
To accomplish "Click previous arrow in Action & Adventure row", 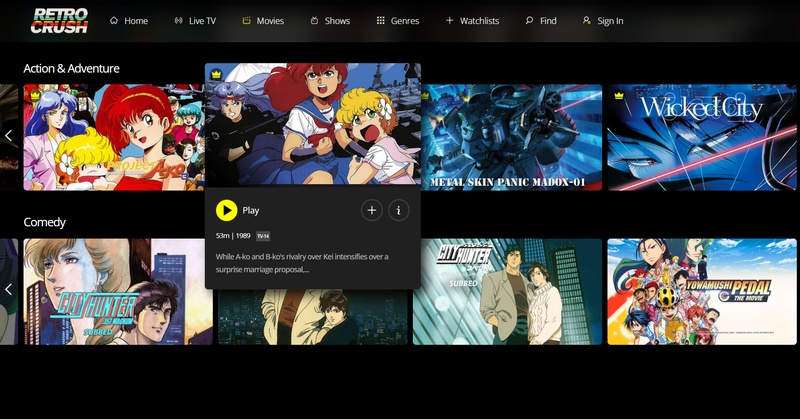I will click(8, 136).
